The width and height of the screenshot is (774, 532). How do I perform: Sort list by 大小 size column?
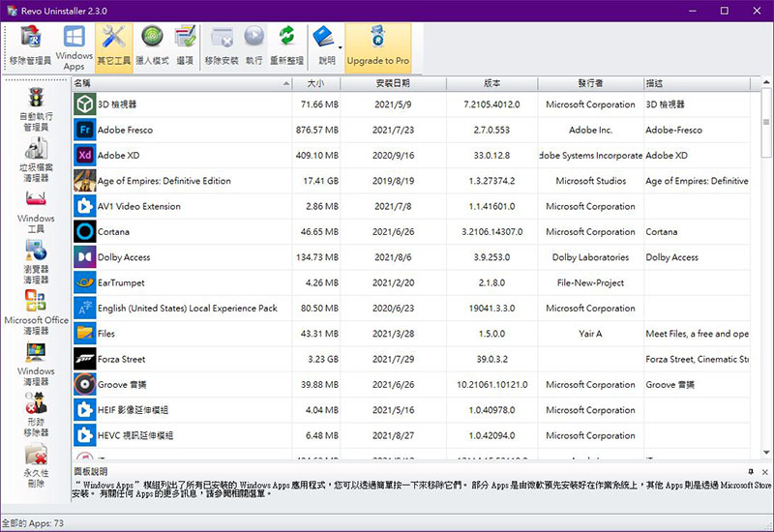[316, 83]
